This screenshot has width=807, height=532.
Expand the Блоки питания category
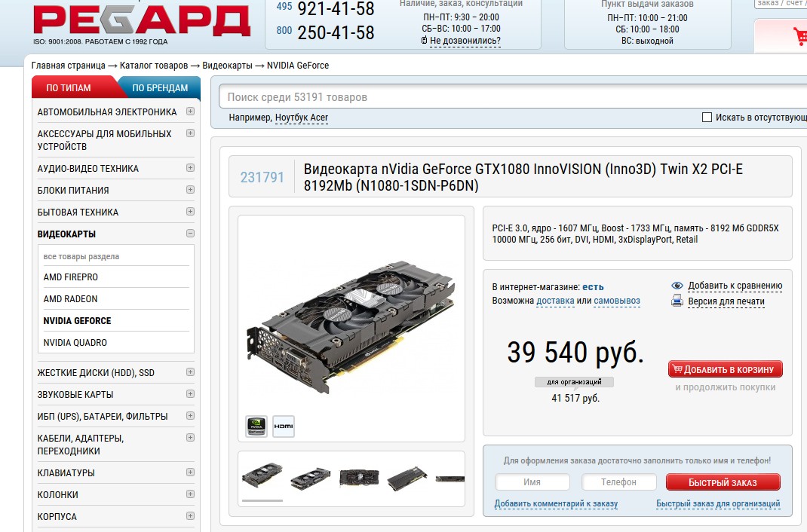click(190, 190)
